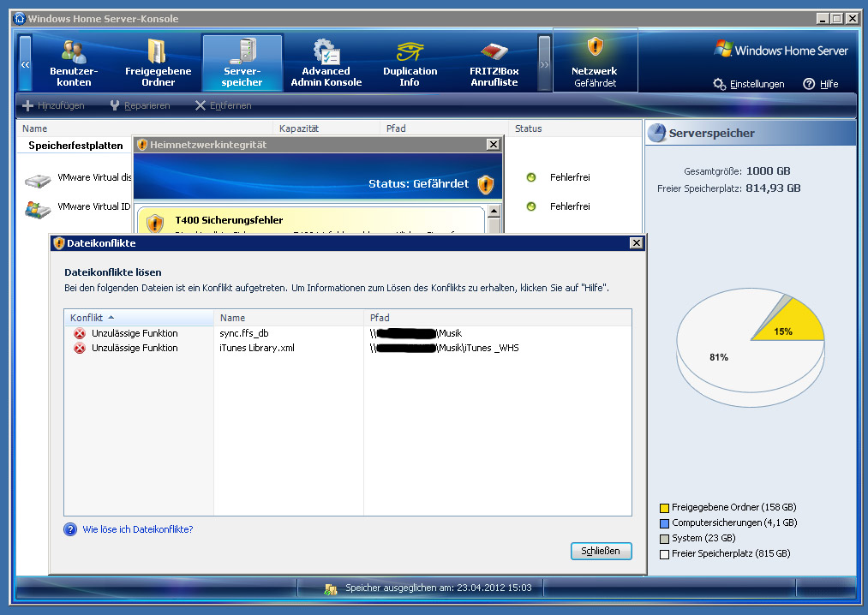This screenshot has width=868, height=615.
Task: Open the Benutzerkonten tab
Action: click(x=74, y=63)
